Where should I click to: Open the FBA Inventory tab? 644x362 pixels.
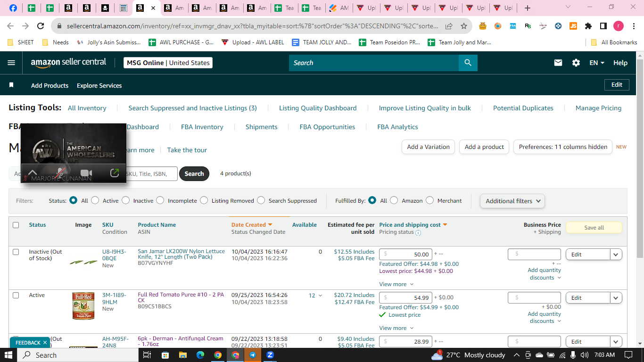coord(202,127)
